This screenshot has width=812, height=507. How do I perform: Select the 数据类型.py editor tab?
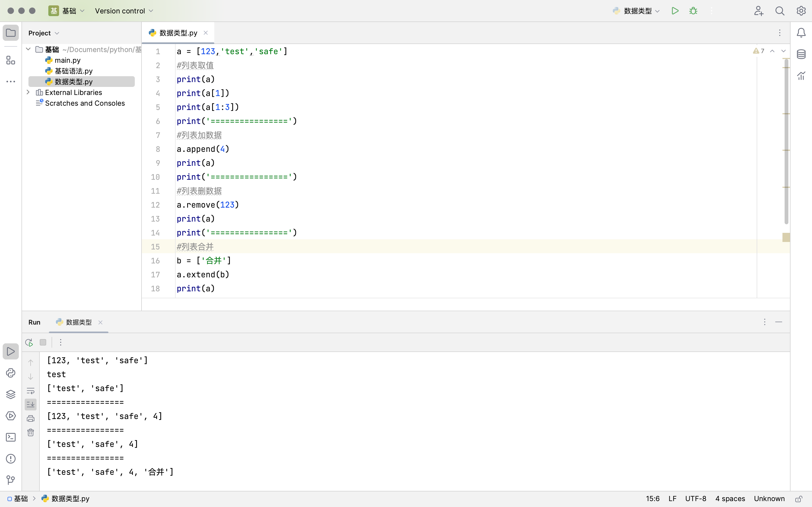tap(178, 33)
